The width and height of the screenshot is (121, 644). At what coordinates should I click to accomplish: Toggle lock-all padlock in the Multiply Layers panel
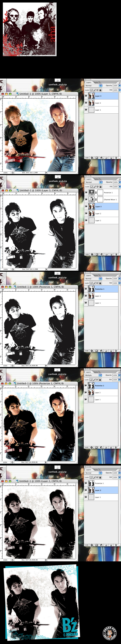point(100,380)
